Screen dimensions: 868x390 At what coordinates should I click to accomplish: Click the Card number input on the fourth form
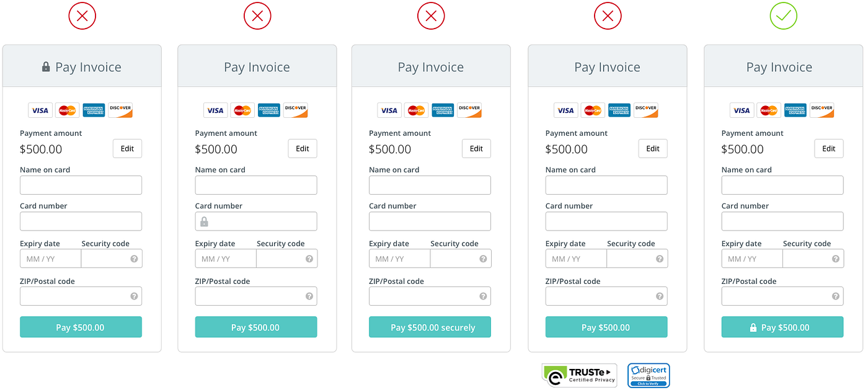pyautogui.click(x=606, y=221)
